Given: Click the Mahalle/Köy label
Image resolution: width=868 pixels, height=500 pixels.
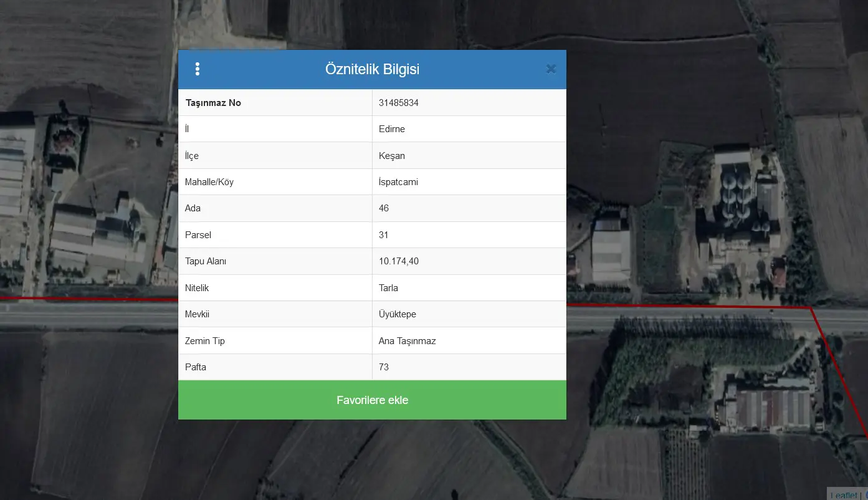Looking at the screenshot, I should [209, 182].
